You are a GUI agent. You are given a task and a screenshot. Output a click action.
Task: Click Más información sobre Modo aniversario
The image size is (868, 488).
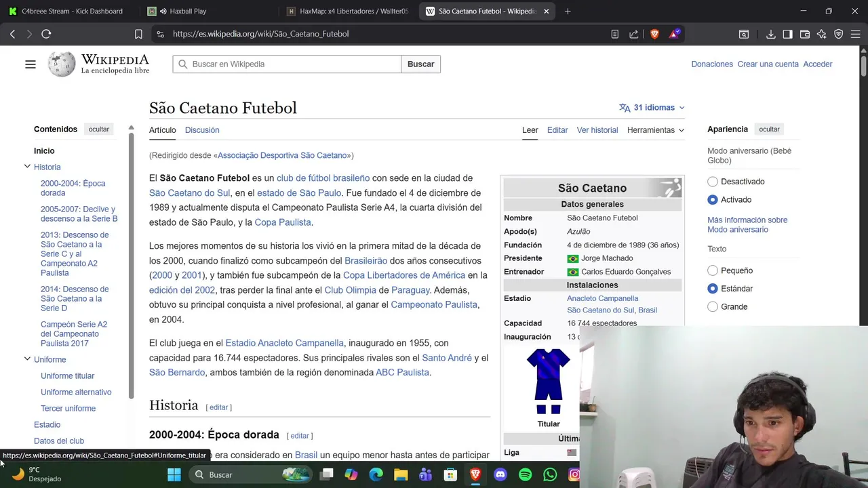coord(747,225)
